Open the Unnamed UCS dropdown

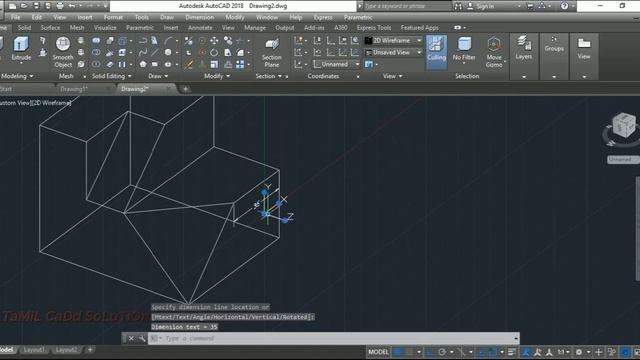[x=337, y=64]
